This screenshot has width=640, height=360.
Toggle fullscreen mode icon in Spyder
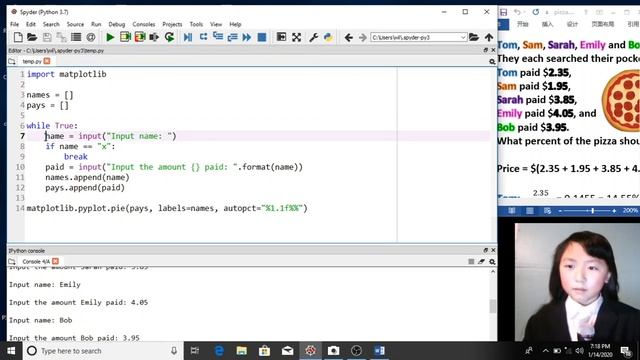tap(296, 38)
